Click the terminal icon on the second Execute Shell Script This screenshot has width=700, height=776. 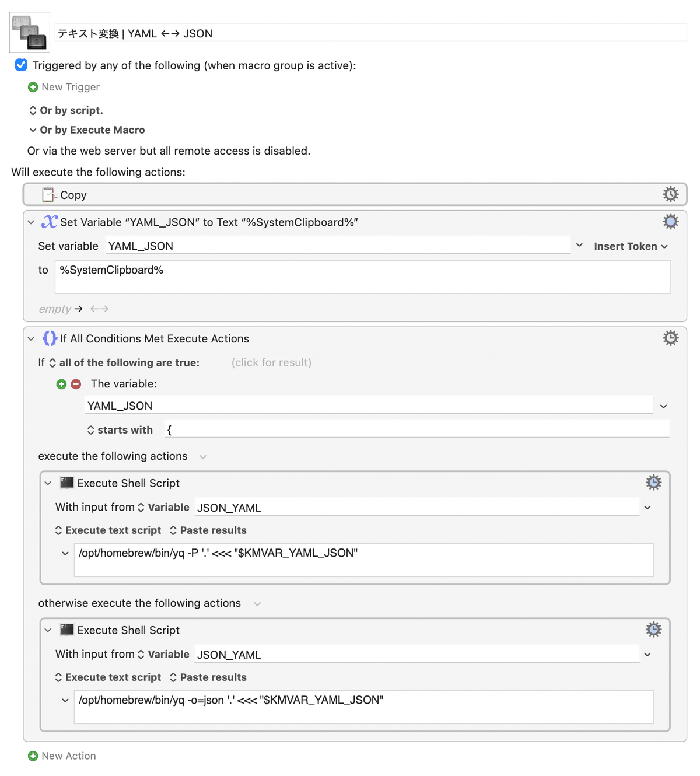click(66, 630)
